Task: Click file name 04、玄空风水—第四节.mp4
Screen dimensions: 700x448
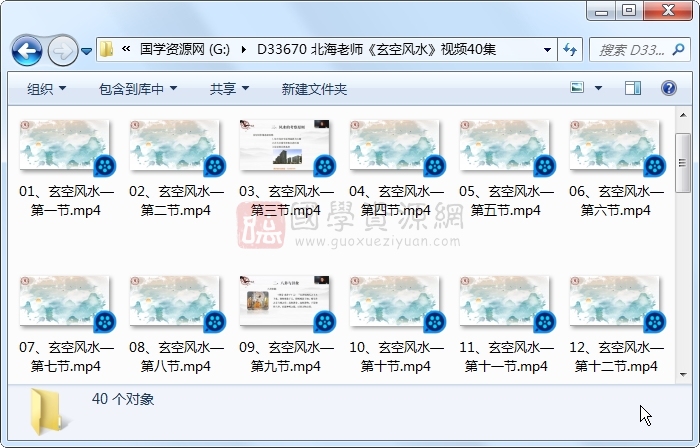Action: click(x=396, y=201)
